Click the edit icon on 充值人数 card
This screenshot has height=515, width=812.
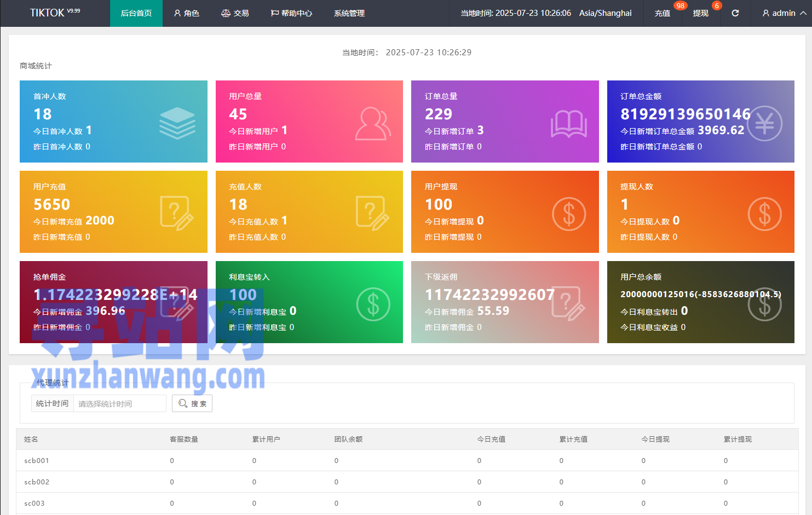372,213
